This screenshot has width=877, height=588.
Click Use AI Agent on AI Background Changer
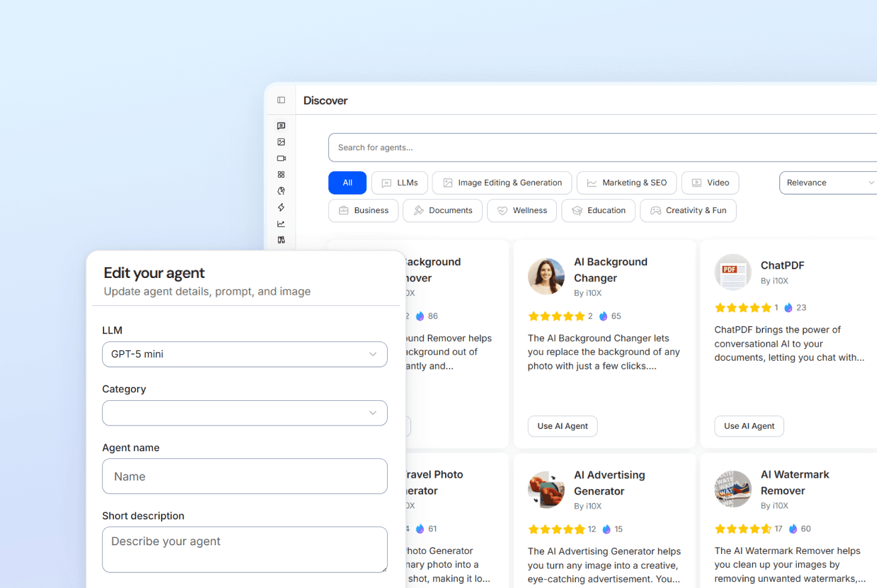coord(563,426)
